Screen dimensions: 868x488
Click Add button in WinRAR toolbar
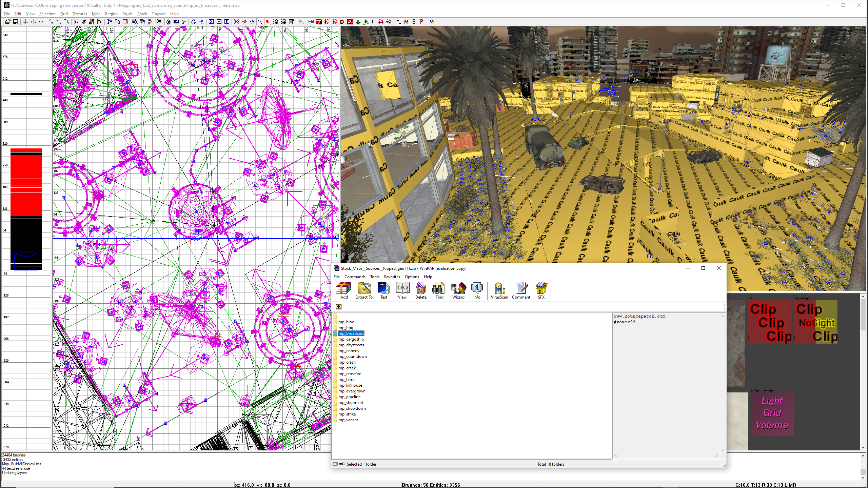point(344,291)
